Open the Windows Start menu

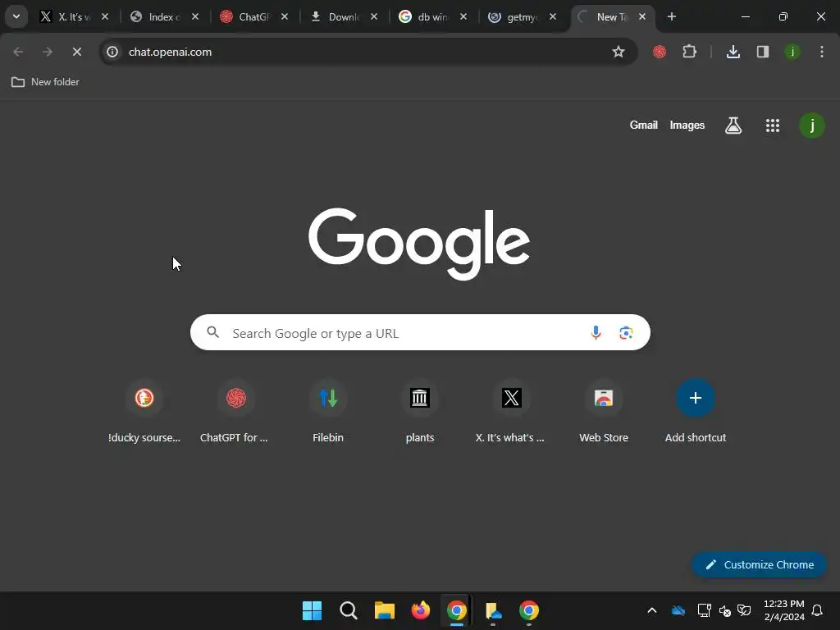click(x=312, y=610)
